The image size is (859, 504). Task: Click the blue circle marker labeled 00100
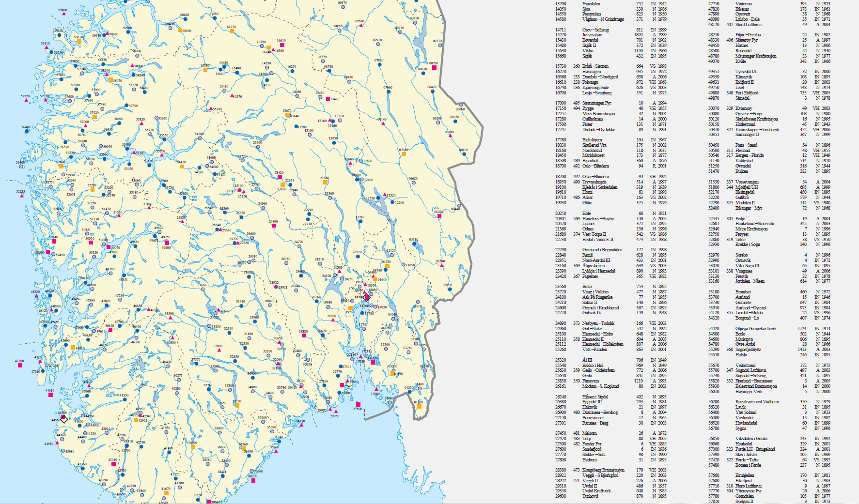[464, 154]
